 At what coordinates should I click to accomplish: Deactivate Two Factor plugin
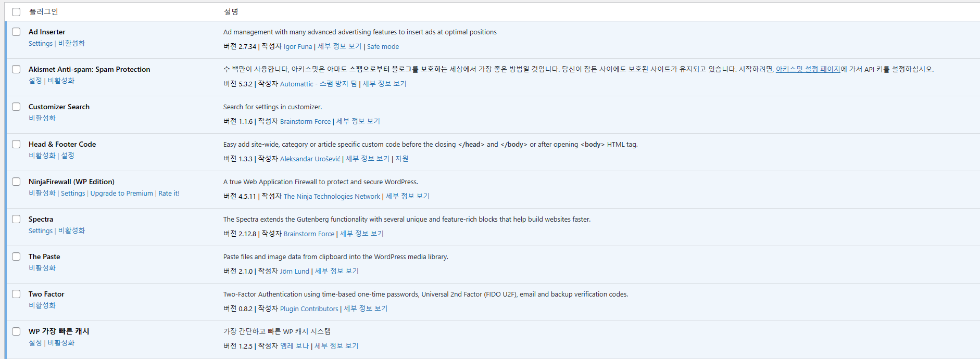(42, 306)
